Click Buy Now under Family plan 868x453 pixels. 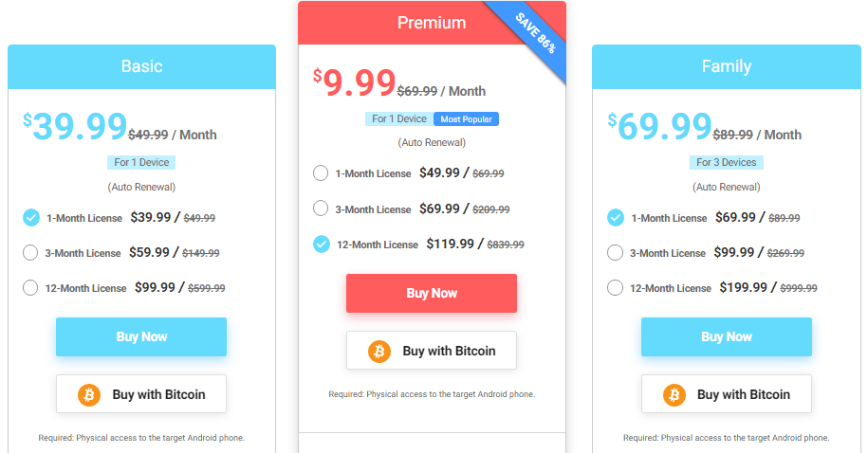[x=727, y=336]
